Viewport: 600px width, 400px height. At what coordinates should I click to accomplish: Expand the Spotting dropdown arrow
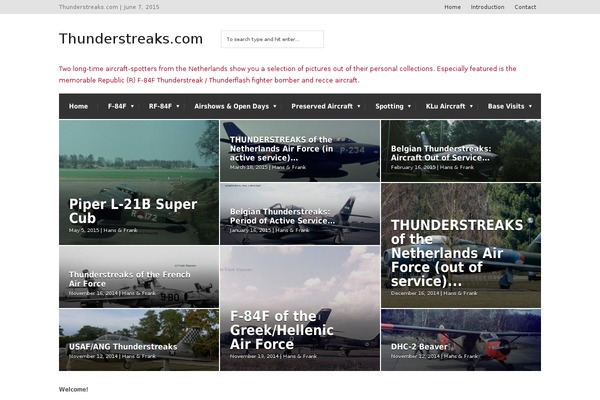pos(409,106)
